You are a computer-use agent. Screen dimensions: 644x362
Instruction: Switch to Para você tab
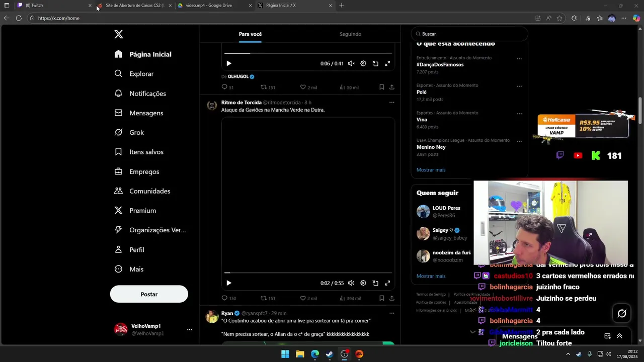coord(250,34)
